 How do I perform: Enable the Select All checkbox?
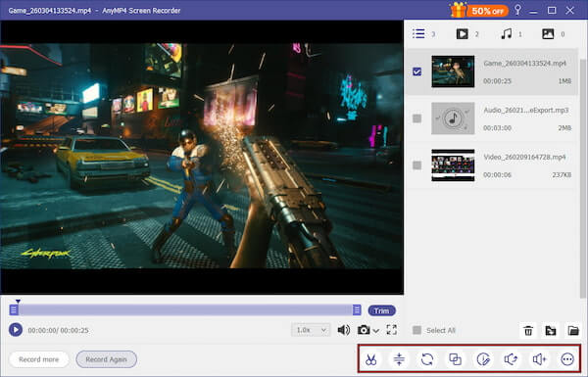click(416, 330)
